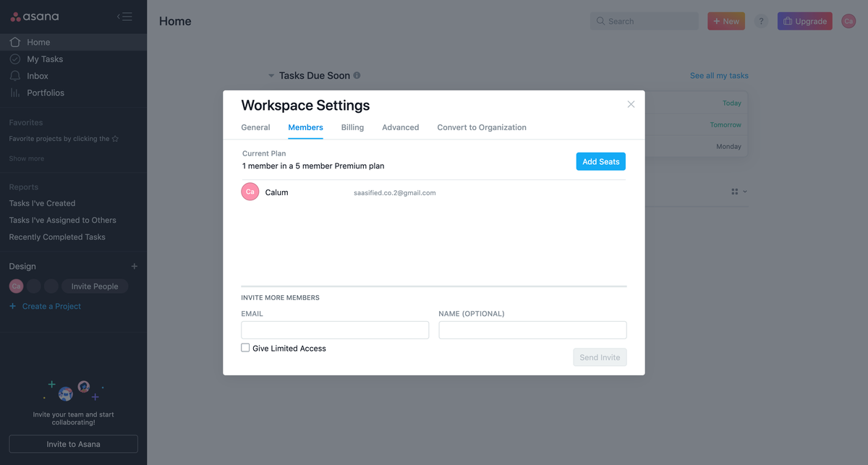Click the Ca avatar under Design team
The image size is (868, 465).
click(x=16, y=286)
